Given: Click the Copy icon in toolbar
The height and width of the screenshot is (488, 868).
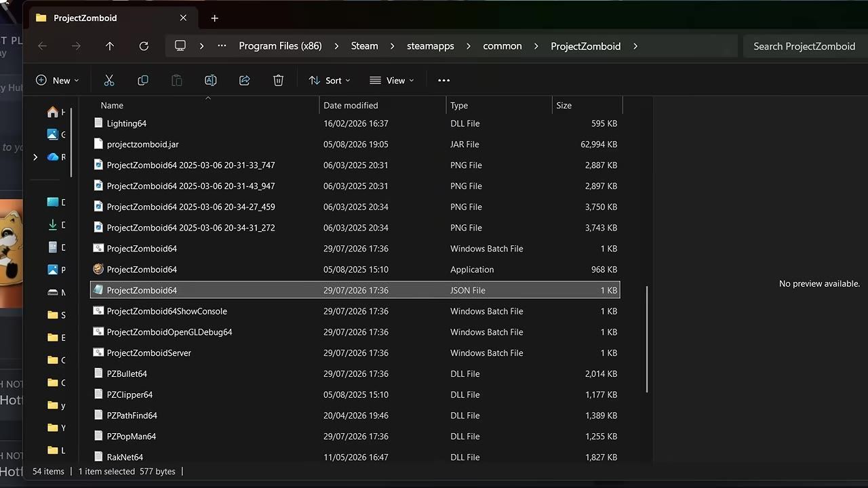Looking at the screenshot, I should pyautogui.click(x=143, y=80).
